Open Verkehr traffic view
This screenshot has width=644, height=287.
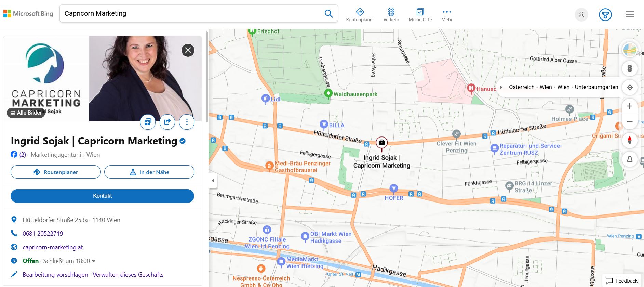click(391, 15)
